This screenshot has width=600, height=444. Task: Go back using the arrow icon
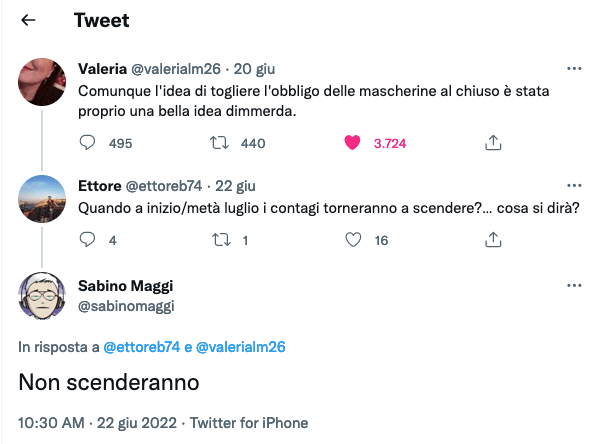pyautogui.click(x=29, y=20)
